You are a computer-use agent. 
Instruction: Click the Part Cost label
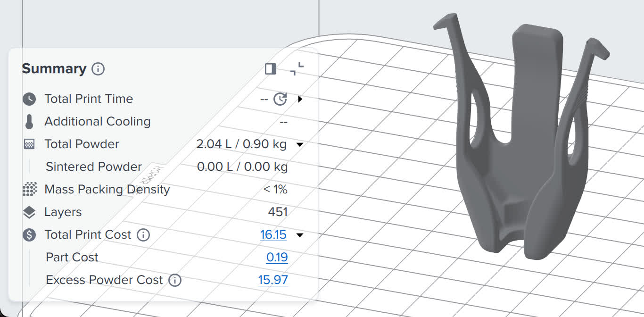point(72,257)
